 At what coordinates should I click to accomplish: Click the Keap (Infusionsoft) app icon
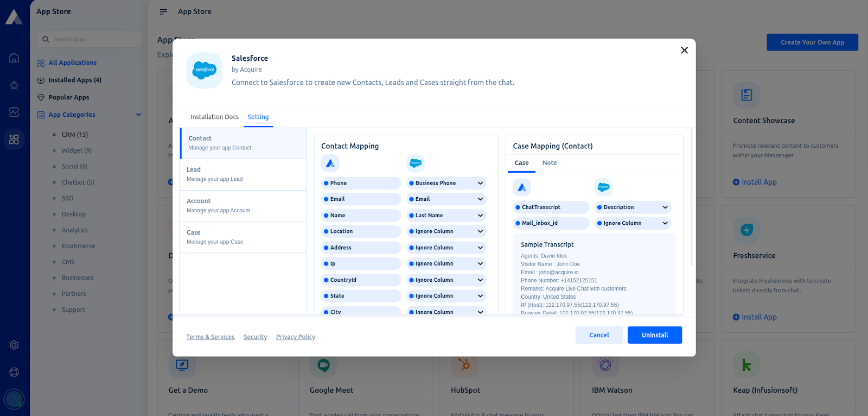(x=746, y=365)
